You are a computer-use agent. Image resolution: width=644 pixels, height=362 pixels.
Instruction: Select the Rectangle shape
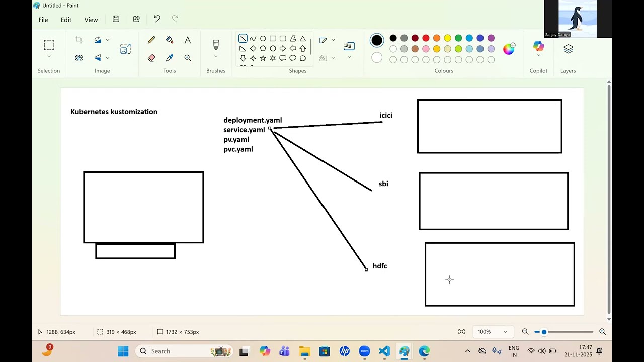(273, 39)
